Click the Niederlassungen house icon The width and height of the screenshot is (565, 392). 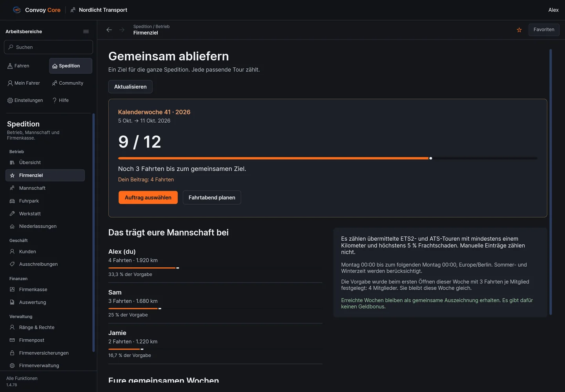click(12, 226)
